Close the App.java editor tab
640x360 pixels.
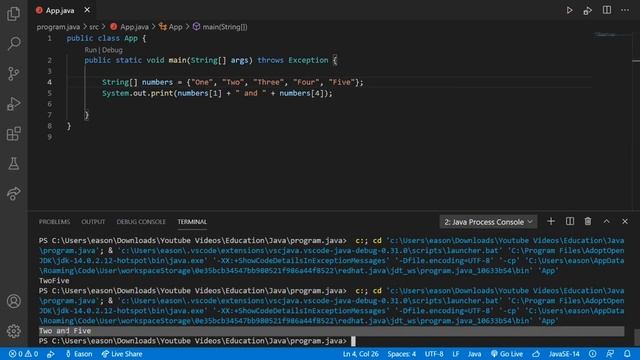(87, 10)
